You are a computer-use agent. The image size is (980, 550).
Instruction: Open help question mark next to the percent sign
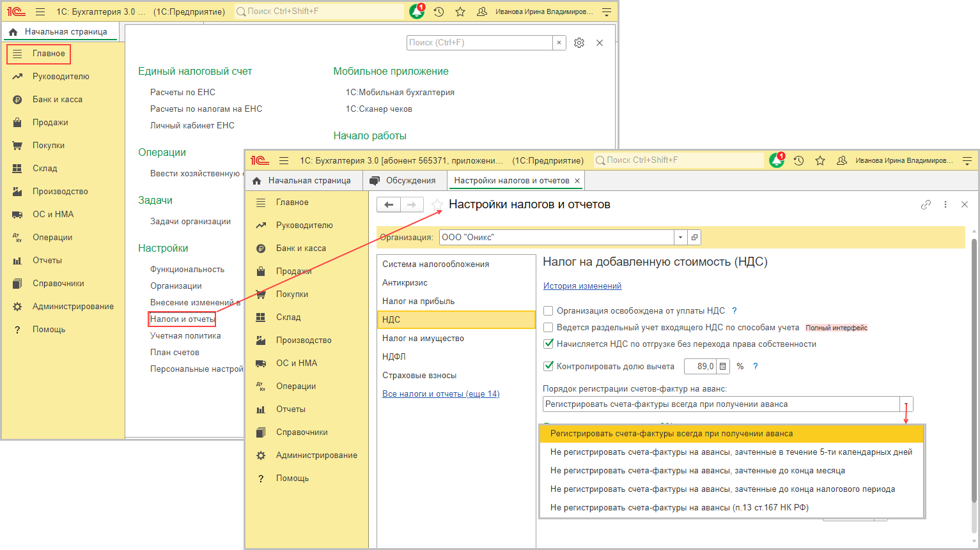point(756,367)
